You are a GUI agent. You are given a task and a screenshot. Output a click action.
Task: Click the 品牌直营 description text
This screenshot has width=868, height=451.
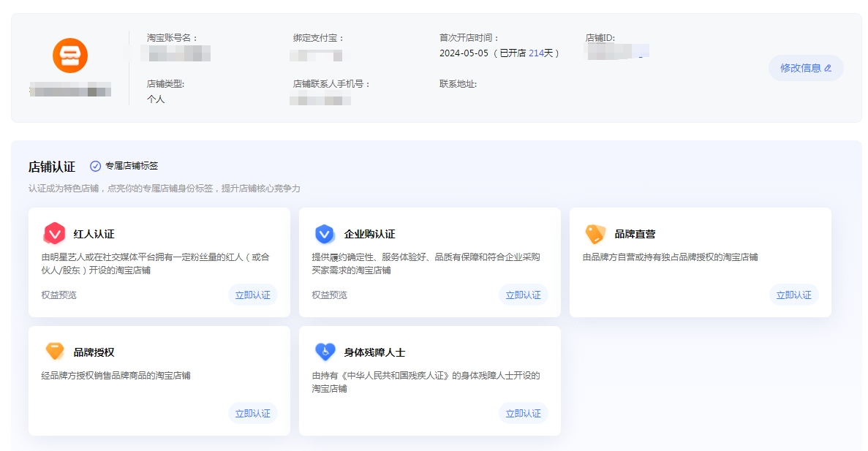click(x=671, y=257)
